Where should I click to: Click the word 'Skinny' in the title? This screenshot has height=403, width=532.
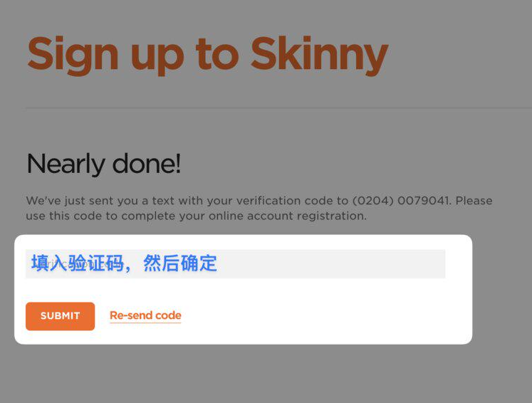coord(319,55)
